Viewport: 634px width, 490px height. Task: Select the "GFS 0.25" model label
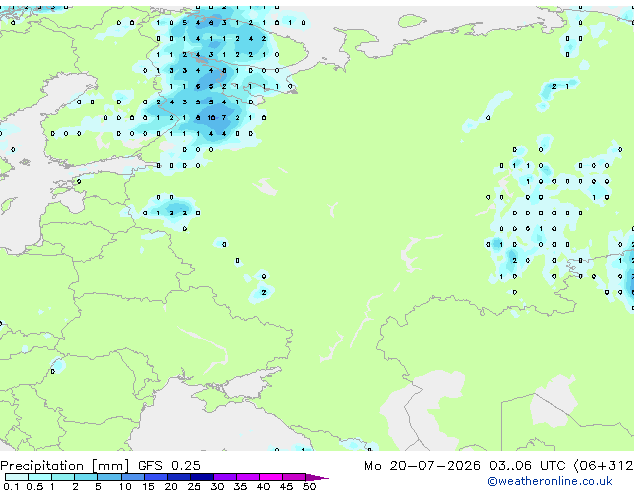click(169, 466)
